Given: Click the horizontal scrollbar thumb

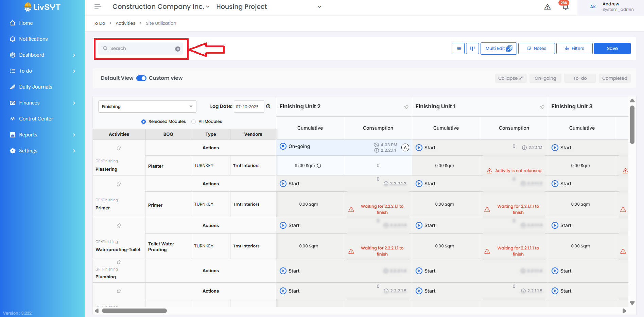Looking at the screenshot, I should click(x=134, y=311).
